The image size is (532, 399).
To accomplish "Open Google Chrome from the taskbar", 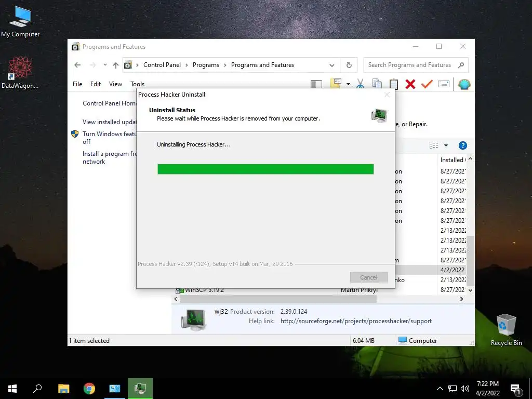I will [89, 389].
